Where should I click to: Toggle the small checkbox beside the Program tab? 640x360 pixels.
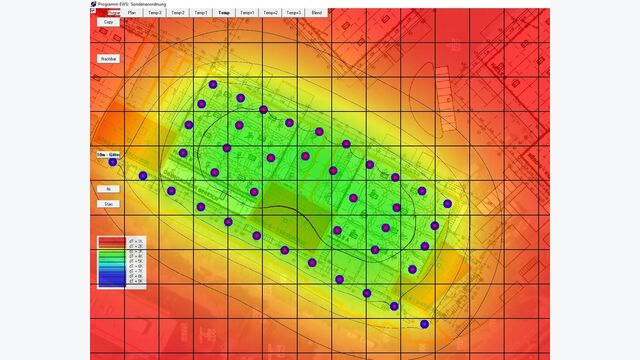[93, 11]
